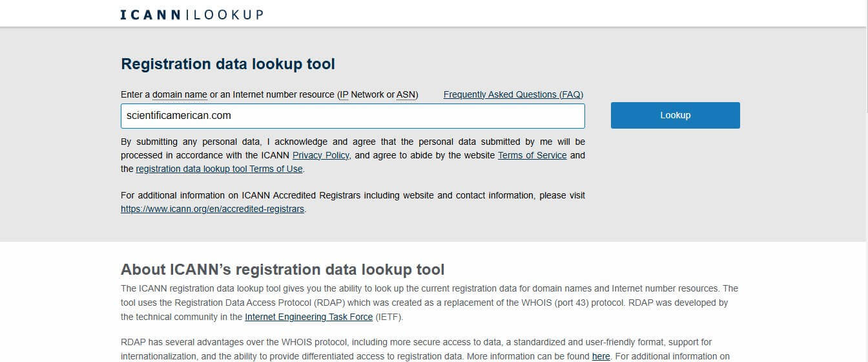868x362 pixels.
Task: Open registration data lookup tool Terms of Use
Action: (219, 169)
